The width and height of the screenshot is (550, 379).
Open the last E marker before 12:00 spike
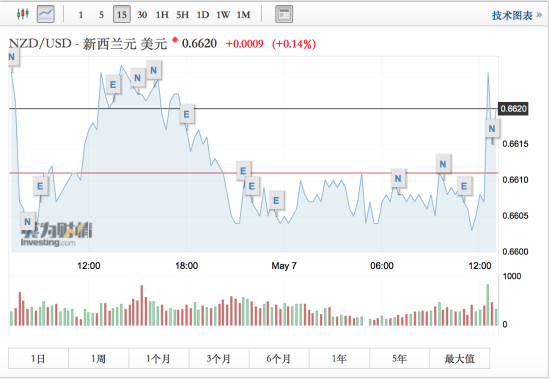464,186
